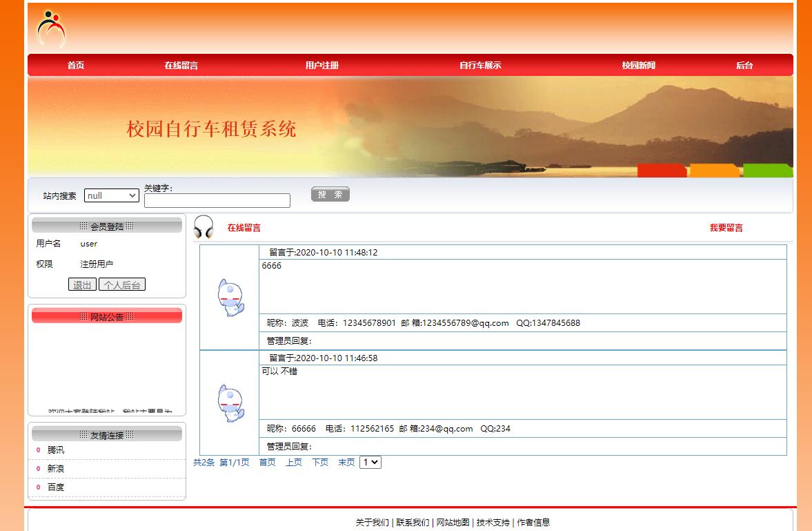The image size is (812, 531).
Task: Click the 我要留言 link
Action: coord(725,228)
